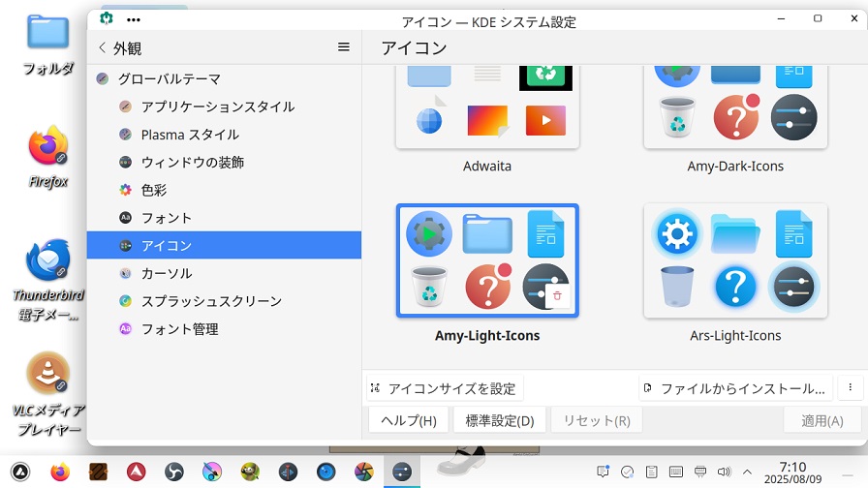Choose the Amy-Dark-Icons theme thumbnail
The image size is (868, 488).
[x=735, y=107]
